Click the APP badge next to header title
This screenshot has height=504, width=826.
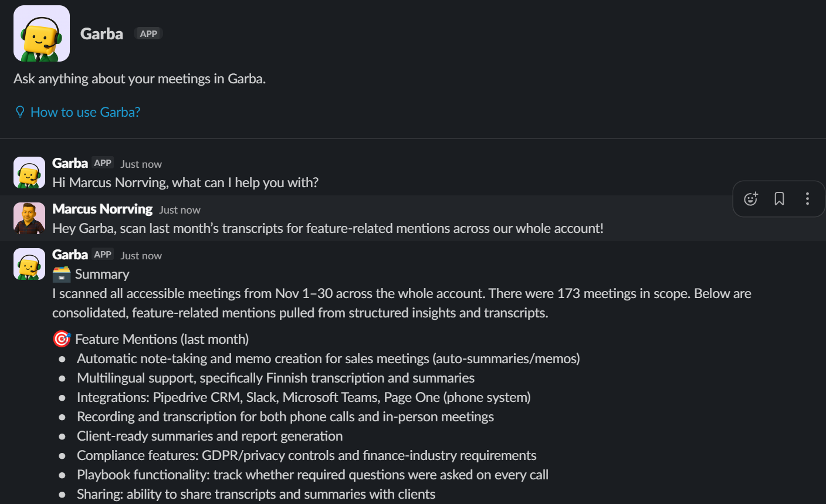click(148, 34)
